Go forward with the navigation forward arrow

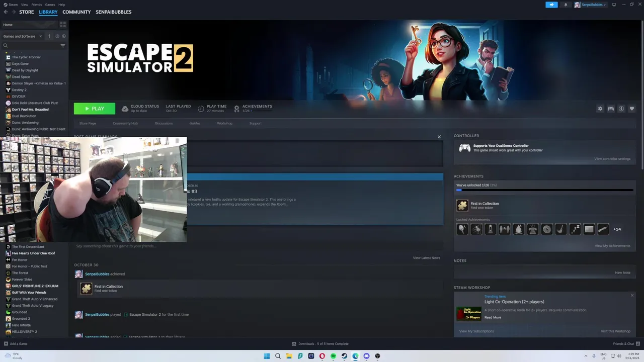pos(13,12)
